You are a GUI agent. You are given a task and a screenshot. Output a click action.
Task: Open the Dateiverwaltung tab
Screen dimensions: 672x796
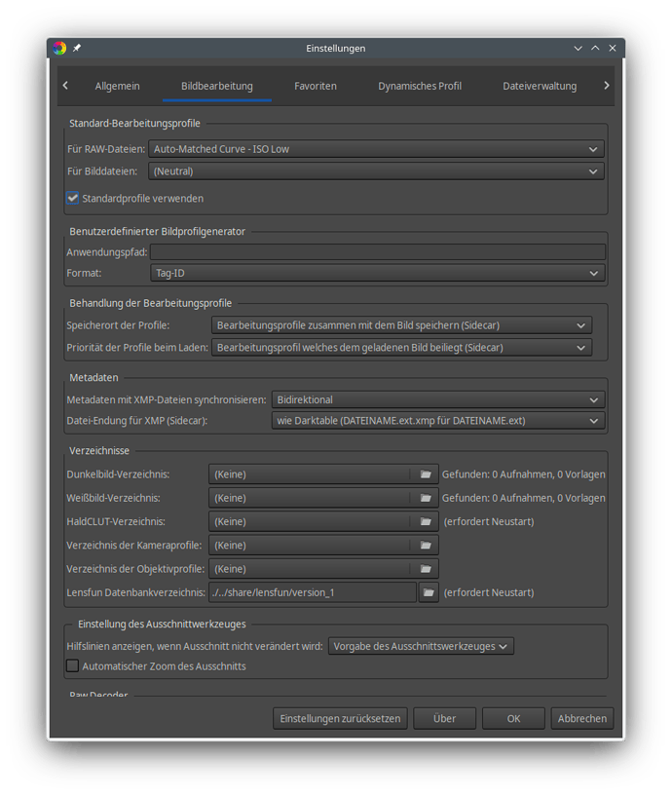[540, 86]
